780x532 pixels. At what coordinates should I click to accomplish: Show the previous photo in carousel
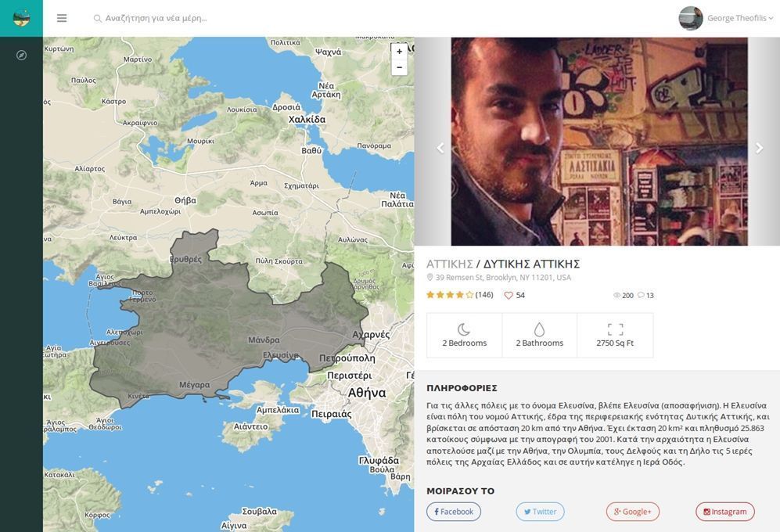point(440,148)
